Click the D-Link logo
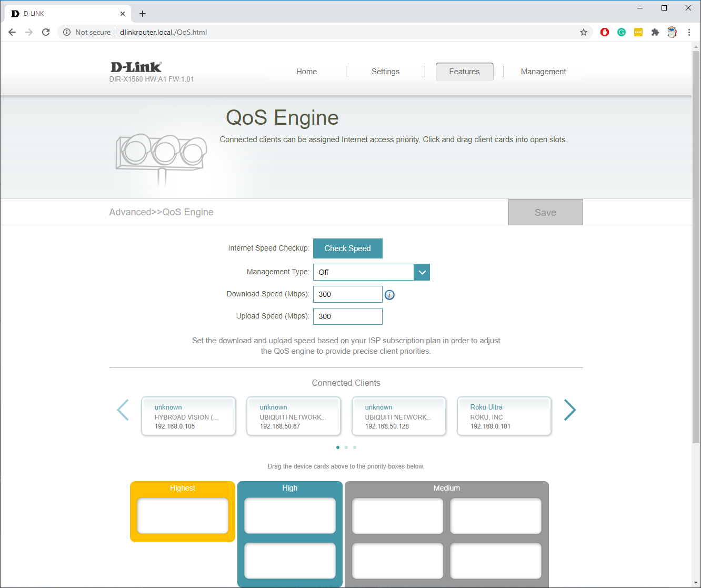Screen dimensions: 701x588 [136, 67]
